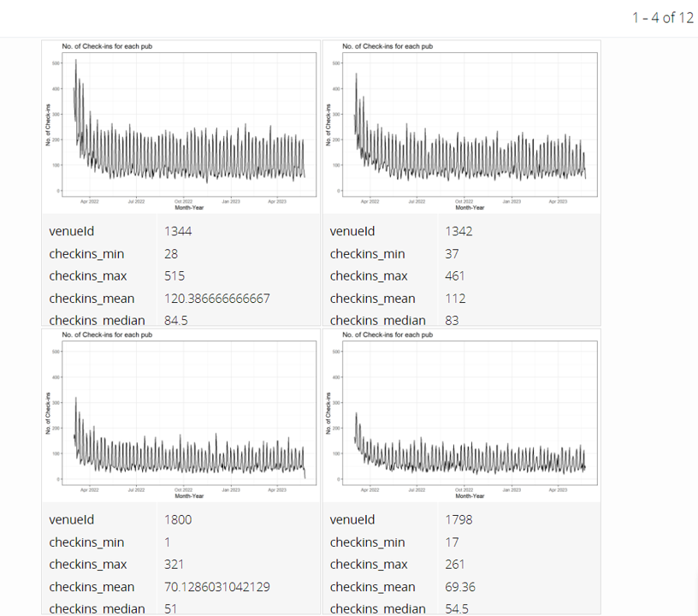
Task: Click the checkins_median label for venue 1798
Action: [x=377, y=608]
